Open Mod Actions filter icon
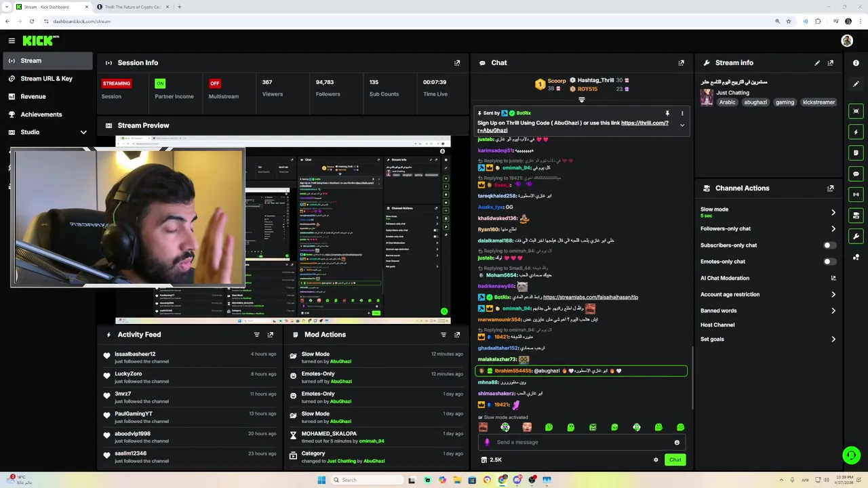This screenshot has height=488, width=868. click(x=443, y=335)
